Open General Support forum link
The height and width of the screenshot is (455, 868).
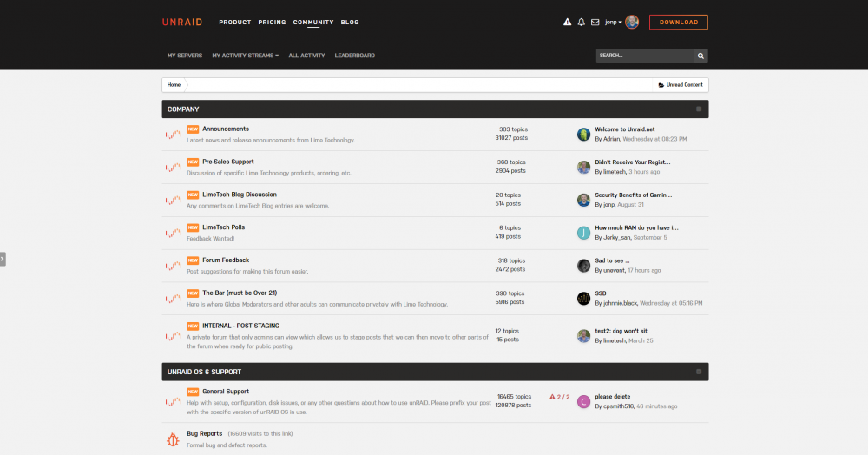tap(226, 392)
